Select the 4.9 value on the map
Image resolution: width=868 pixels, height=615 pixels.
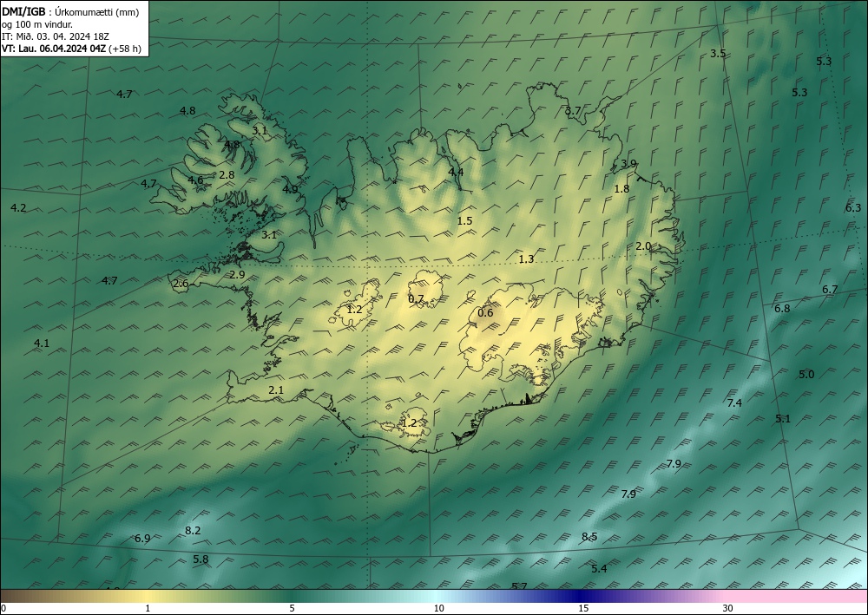[290, 189]
